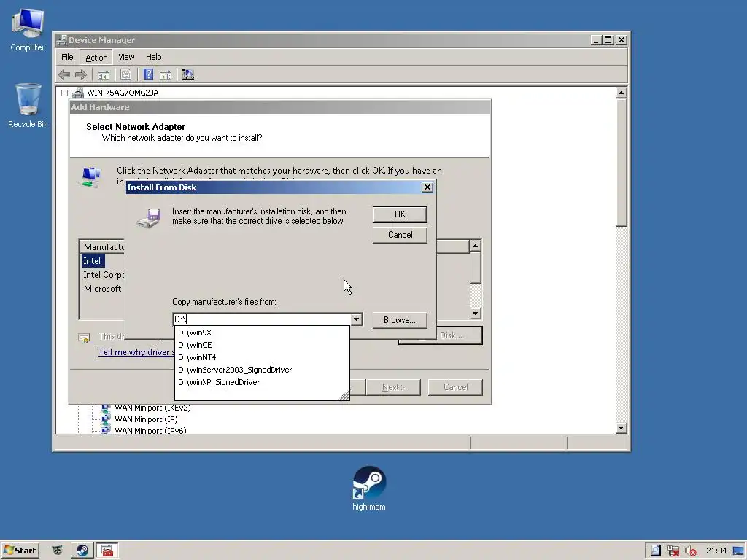Open the Help menu

click(x=153, y=57)
